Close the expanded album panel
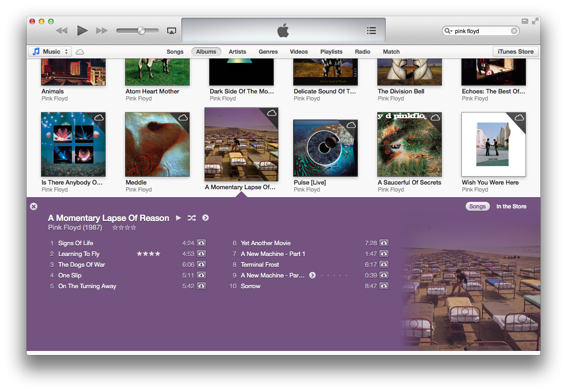This screenshot has height=392, width=567. 34,207
